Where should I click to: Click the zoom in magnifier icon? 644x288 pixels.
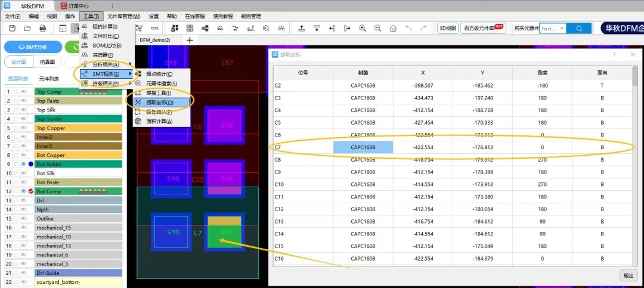pyautogui.click(x=363, y=28)
